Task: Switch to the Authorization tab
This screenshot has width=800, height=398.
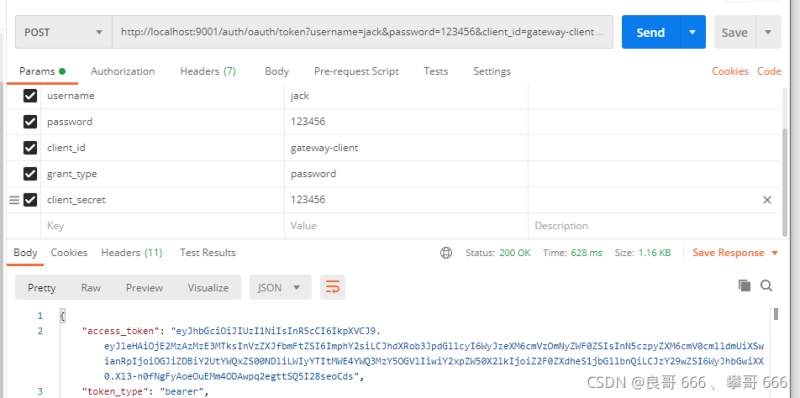Action: 122,71
